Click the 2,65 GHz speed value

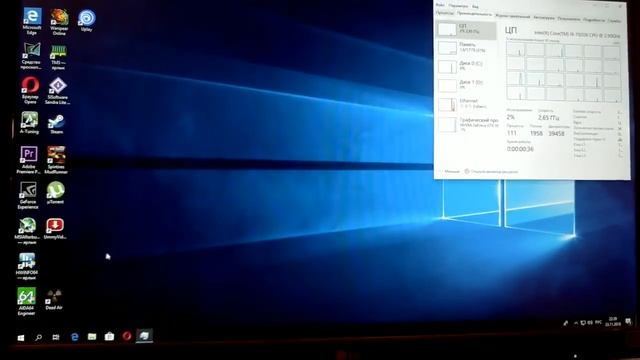[x=548, y=118]
